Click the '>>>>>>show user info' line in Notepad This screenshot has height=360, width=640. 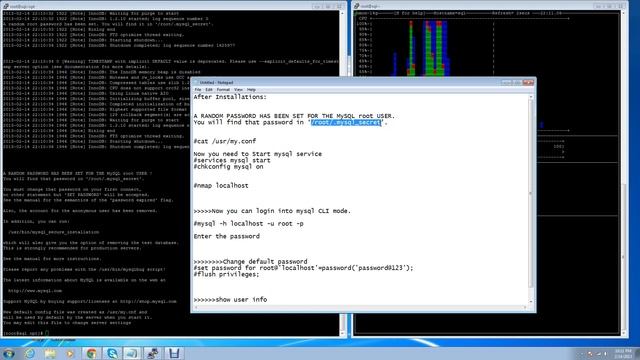click(230, 300)
